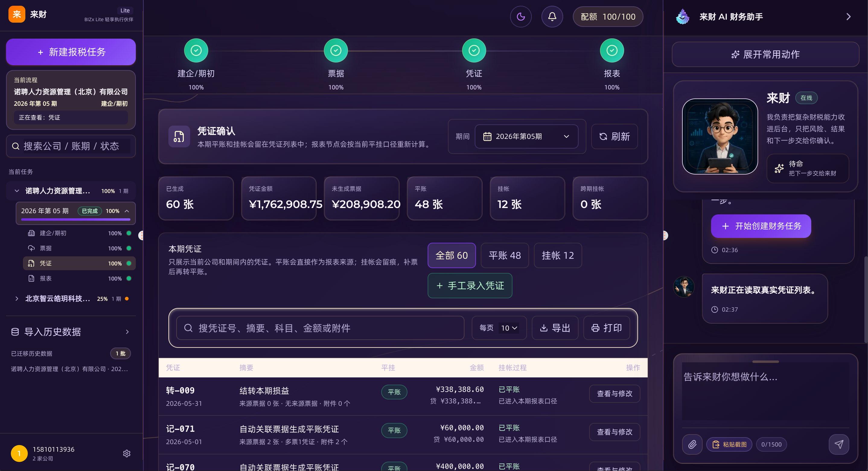Viewport: 868px width, 471px height.
Task: Expand the 北京智云皓玥科技 task node
Action: (x=17, y=299)
